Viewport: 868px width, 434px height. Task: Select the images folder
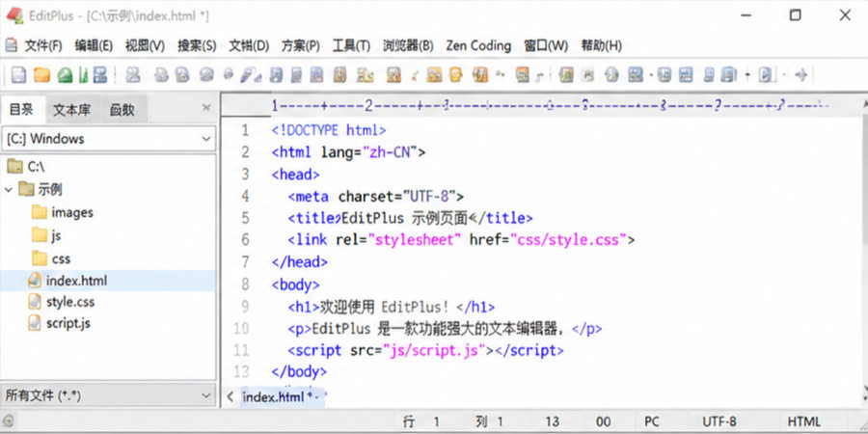(62, 212)
